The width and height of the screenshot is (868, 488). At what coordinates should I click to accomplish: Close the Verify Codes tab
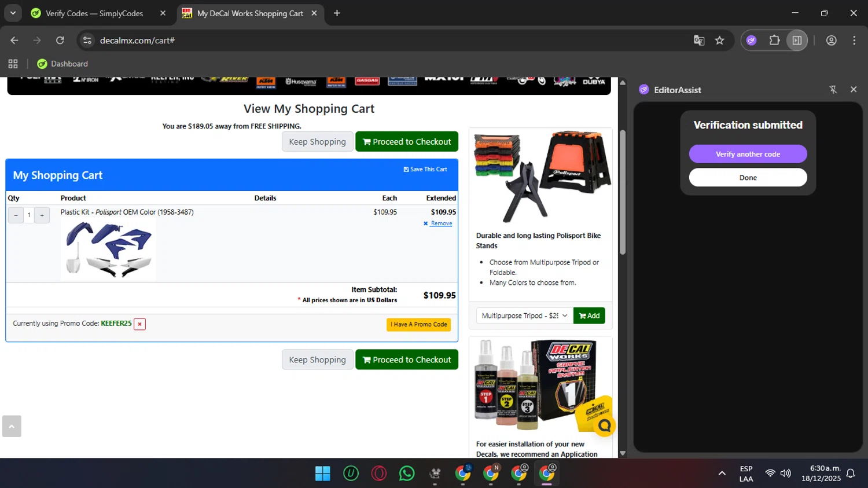(163, 13)
